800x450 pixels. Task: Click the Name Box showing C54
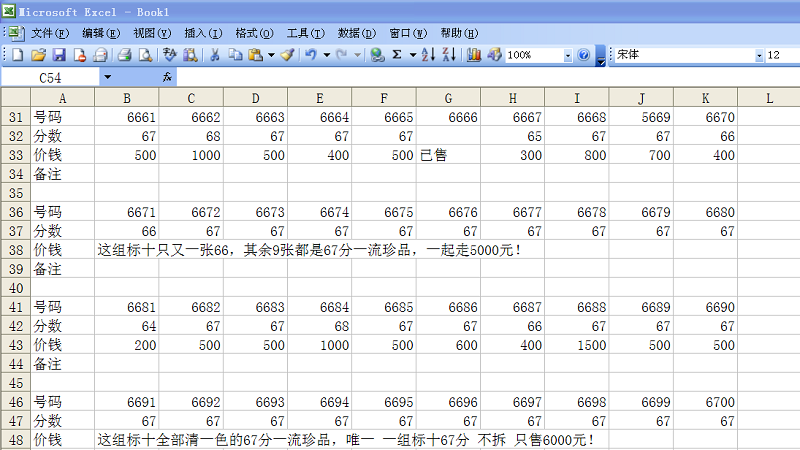[50, 77]
